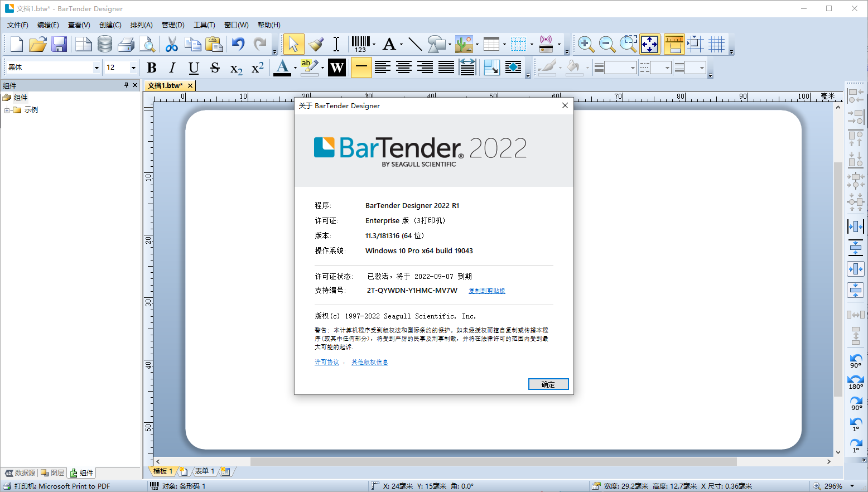Toggle white-on-black W text
This screenshot has height=492, width=868.
[337, 67]
